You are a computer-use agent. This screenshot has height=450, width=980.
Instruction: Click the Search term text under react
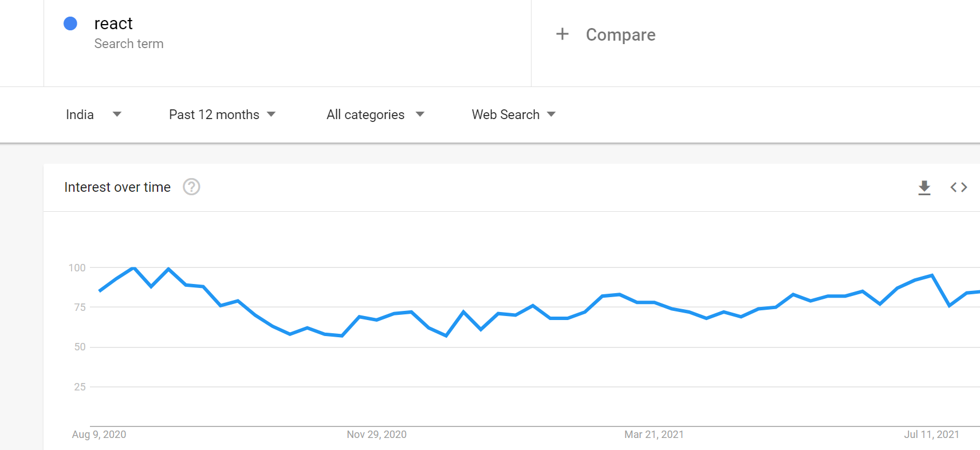[129, 44]
